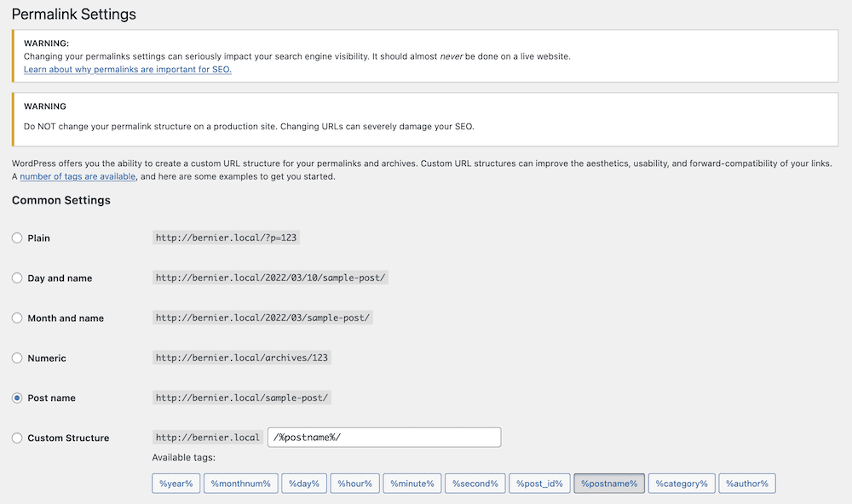Image resolution: width=852 pixels, height=504 pixels.
Task: Insert the %monthnum% tag button
Action: click(x=240, y=484)
